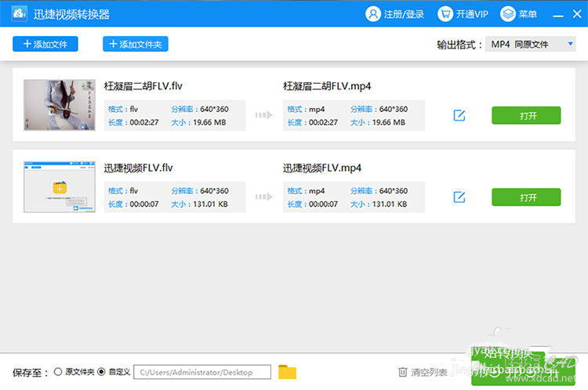This screenshot has width=588, height=390.
Task: Click the 19.66 MB size of 枉凝眉二胡FLV.flv
Action: [x=209, y=122]
